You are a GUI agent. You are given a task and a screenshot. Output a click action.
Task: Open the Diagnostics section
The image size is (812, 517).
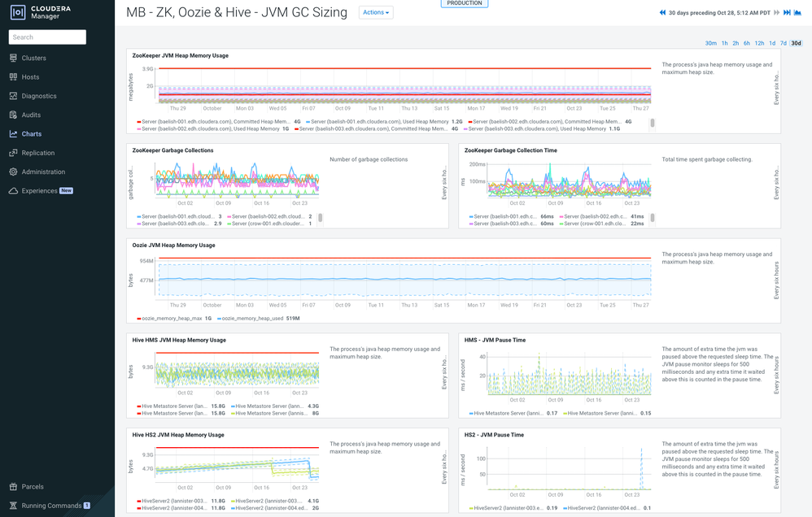click(39, 96)
